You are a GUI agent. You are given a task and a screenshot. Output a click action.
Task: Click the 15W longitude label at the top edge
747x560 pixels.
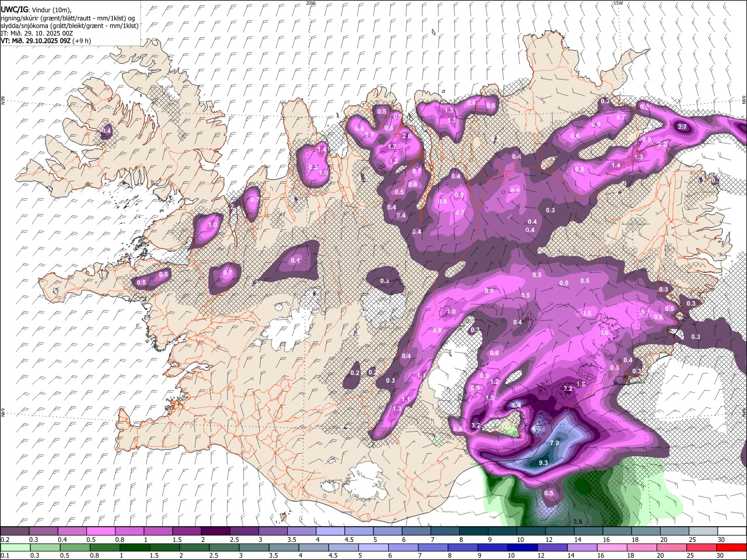pyautogui.click(x=618, y=3)
